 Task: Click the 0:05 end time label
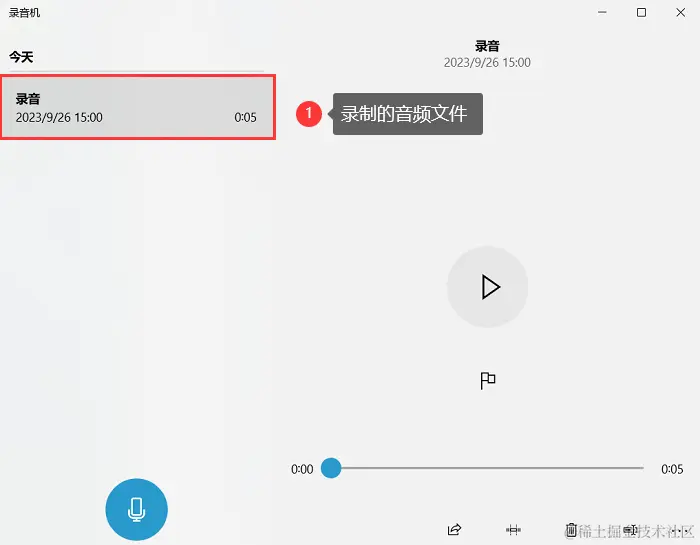tap(672, 469)
